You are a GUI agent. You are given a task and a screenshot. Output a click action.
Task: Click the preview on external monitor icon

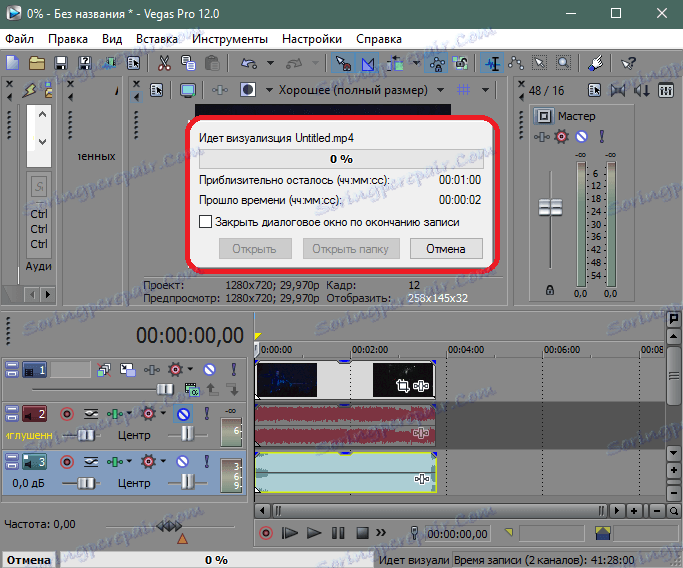coord(188,90)
